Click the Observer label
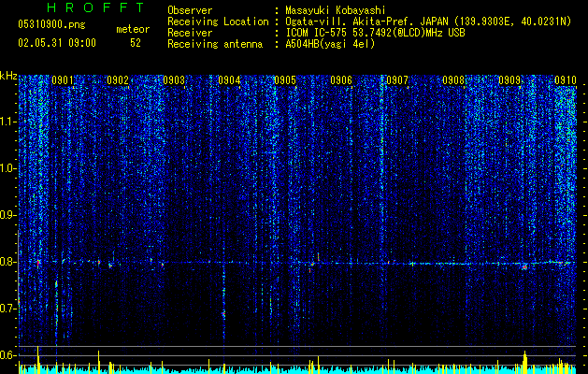The image size is (588, 374). (x=190, y=10)
